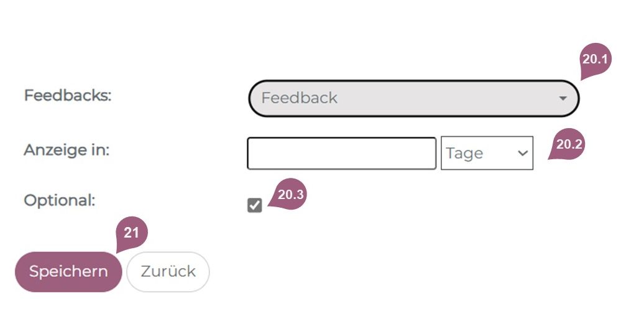Open the Feedbacks dropdown
Viewport: 644px width, 334px height.
pyautogui.click(x=413, y=98)
